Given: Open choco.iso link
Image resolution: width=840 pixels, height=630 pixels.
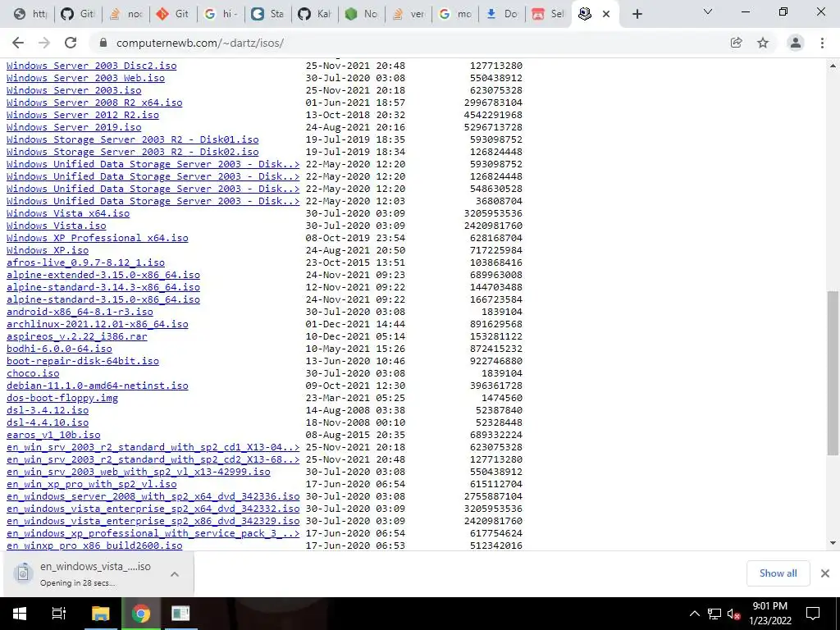Looking at the screenshot, I should pyautogui.click(x=33, y=373).
